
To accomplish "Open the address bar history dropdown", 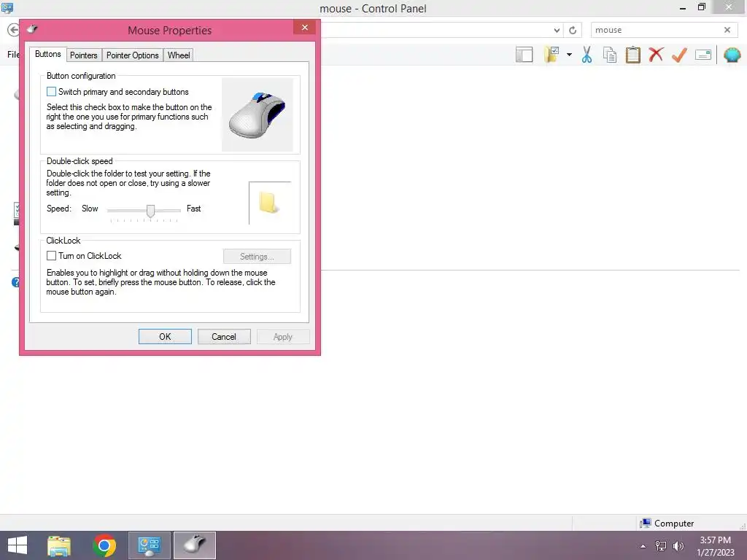I will tap(557, 30).
